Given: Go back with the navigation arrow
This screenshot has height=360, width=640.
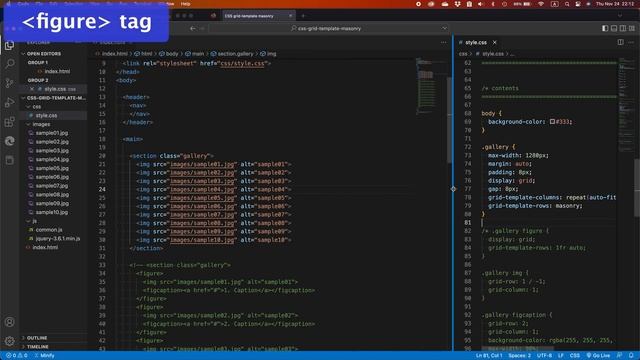Looking at the screenshot, I should tap(193, 29).
